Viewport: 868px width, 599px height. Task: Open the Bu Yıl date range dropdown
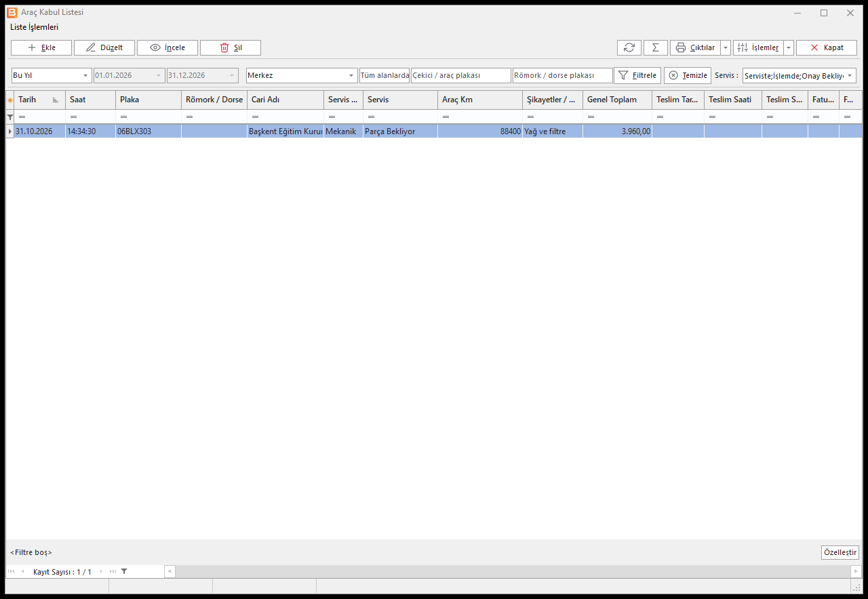[x=86, y=75]
